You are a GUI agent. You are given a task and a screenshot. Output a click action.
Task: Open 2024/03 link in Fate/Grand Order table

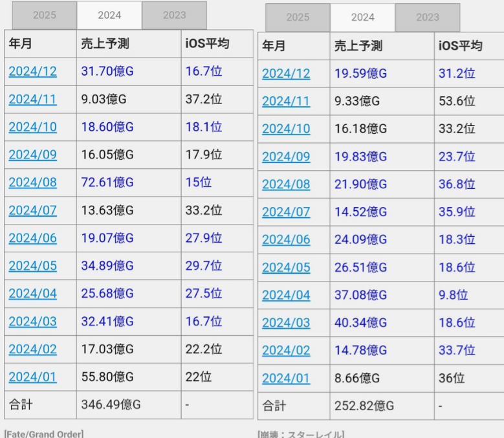pyautogui.click(x=33, y=322)
